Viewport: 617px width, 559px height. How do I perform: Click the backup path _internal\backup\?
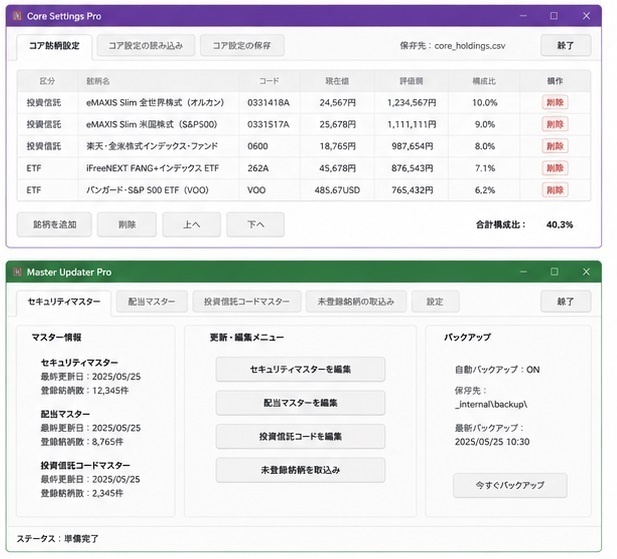[x=491, y=404]
